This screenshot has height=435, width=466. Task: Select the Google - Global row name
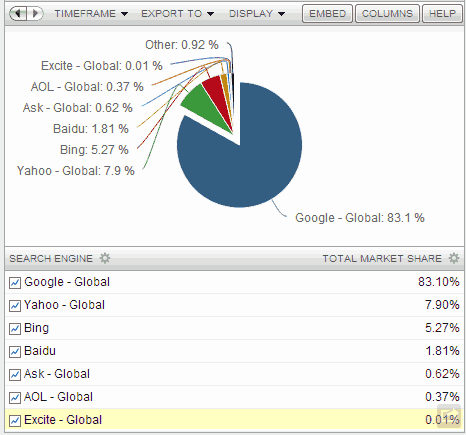[x=67, y=282]
